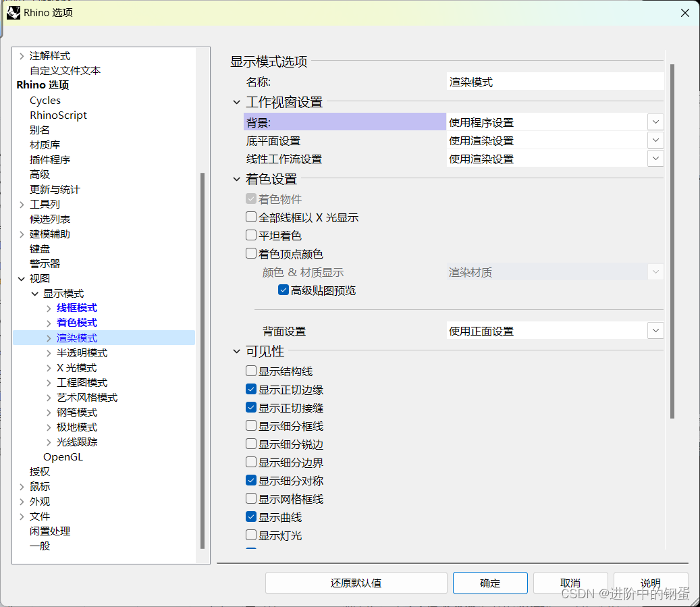
Task: Collapse the 视图 tree node
Action: pyautogui.click(x=22, y=279)
